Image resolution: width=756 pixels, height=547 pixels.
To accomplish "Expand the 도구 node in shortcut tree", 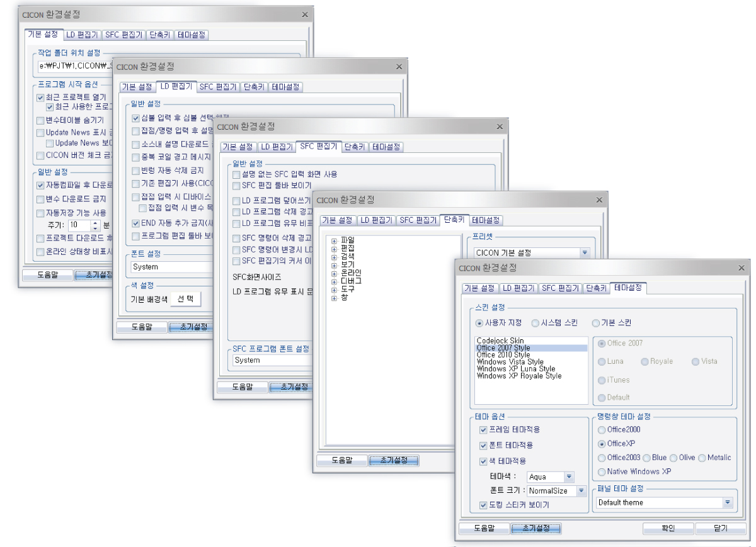I will click(x=335, y=290).
